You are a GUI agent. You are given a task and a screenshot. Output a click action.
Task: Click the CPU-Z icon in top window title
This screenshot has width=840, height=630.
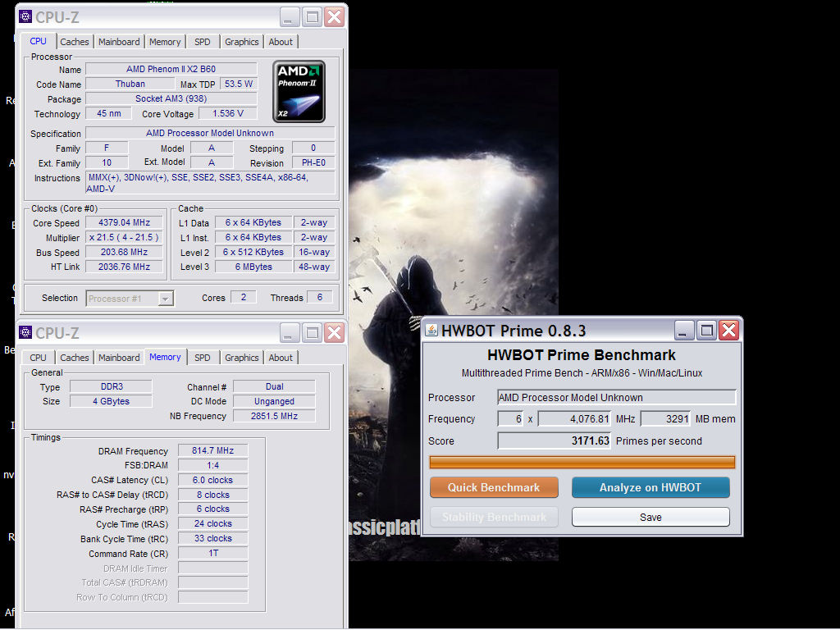25,16
